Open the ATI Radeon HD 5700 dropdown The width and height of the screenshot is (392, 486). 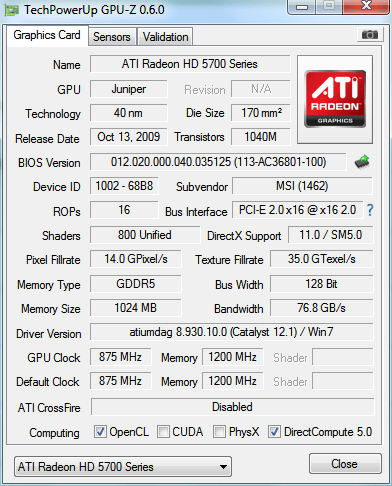click(123, 466)
